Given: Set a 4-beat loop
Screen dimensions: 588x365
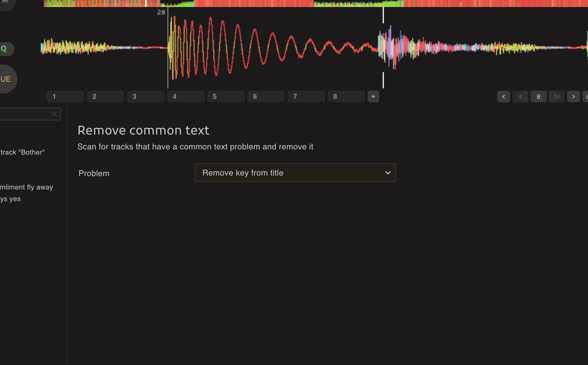Looking at the screenshot, I should tap(520, 96).
